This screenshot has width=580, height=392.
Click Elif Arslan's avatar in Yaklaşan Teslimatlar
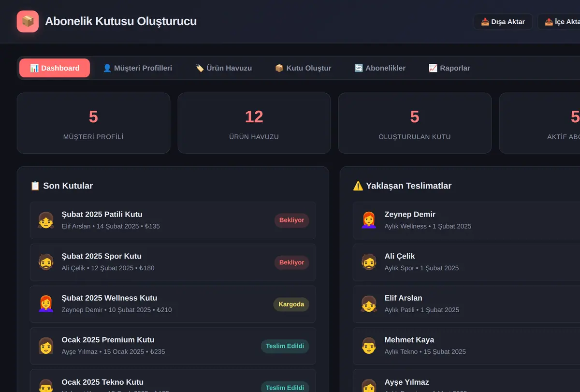(x=369, y=304)
